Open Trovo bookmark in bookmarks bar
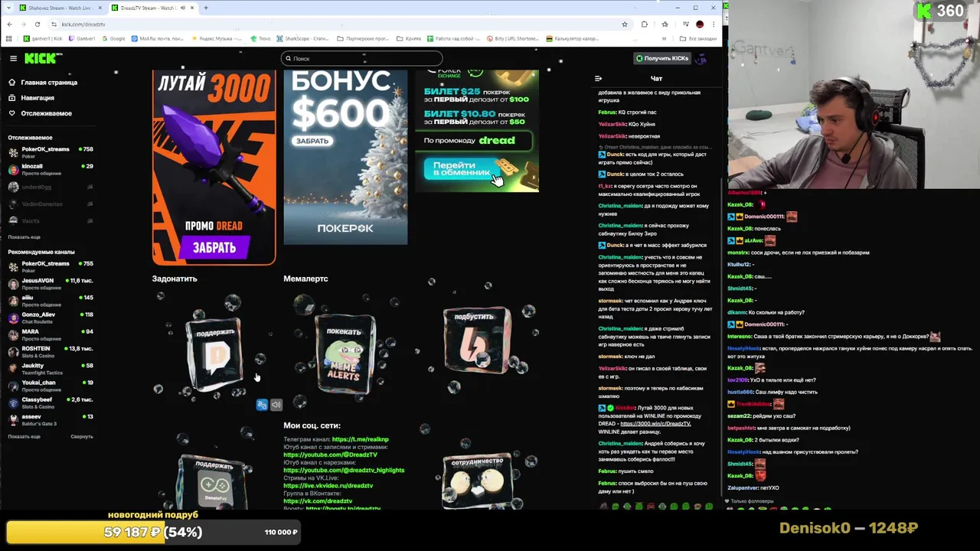This screenshot has width=980, height=551. click(x=261, y=38)
